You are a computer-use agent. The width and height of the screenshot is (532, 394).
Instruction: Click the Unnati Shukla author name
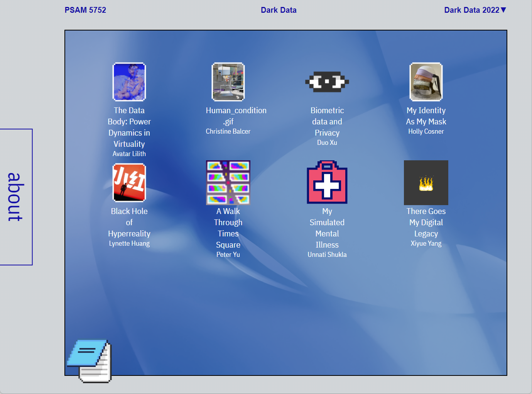point(327,255)
